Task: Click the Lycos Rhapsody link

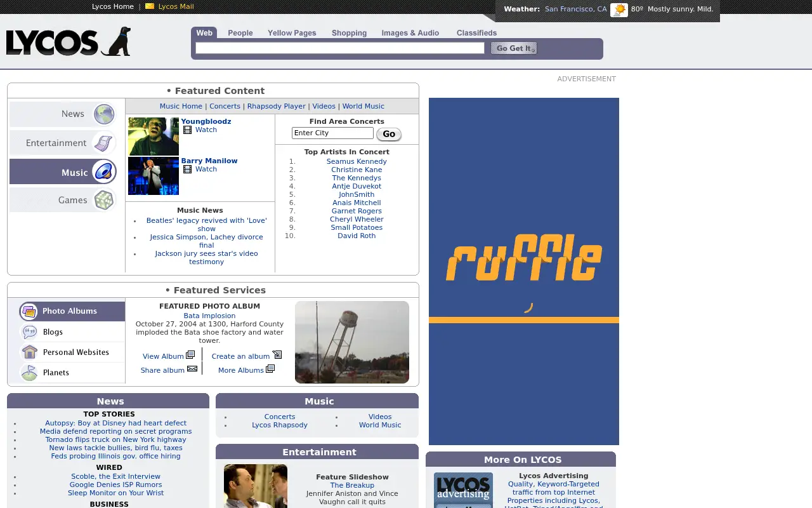Action: [x=280, y=425]
